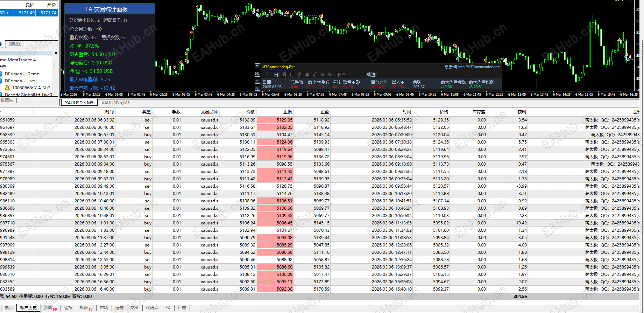Open the 展示 terminal tab
Viewport: 644px width, 313px height.
(x=9, y=308)
